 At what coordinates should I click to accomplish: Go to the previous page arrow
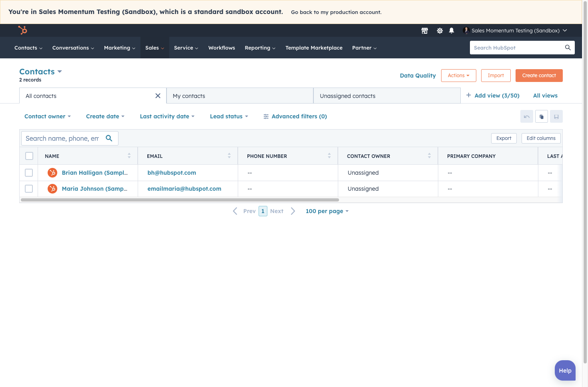pyautogui.click(x=235, y=211)
